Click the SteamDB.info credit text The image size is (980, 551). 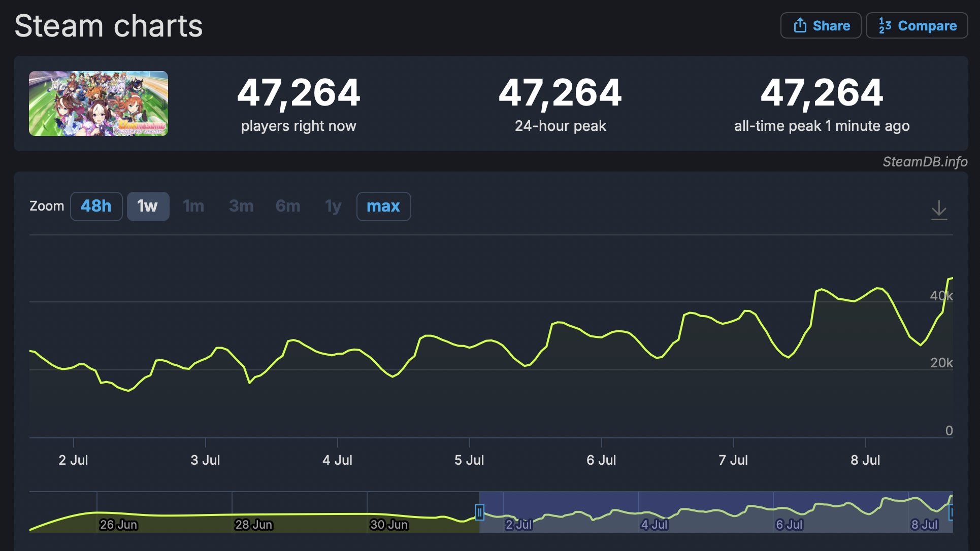click(x=925, y=162)
